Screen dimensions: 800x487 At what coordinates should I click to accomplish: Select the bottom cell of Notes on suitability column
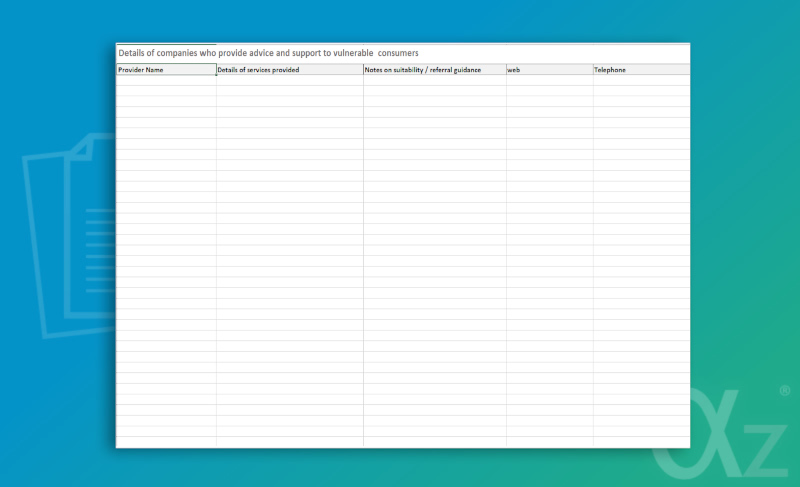pos(435,441)
